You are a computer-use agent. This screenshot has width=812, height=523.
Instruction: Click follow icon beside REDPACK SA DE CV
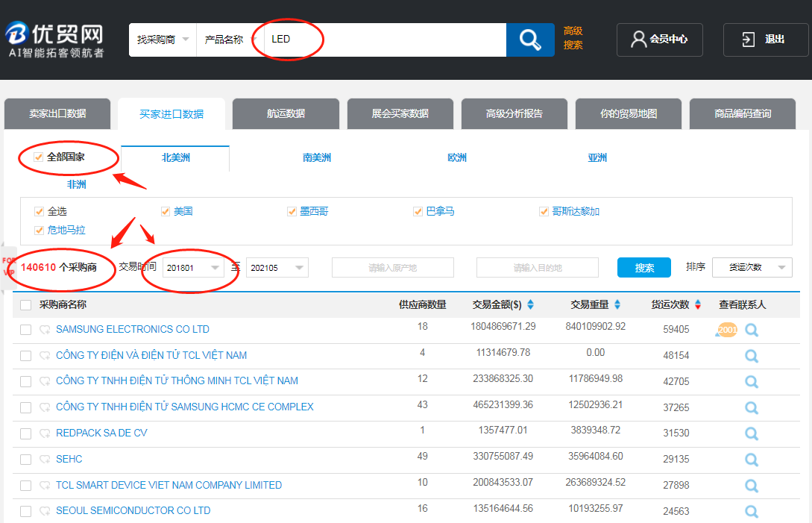[x=45, y=433]
